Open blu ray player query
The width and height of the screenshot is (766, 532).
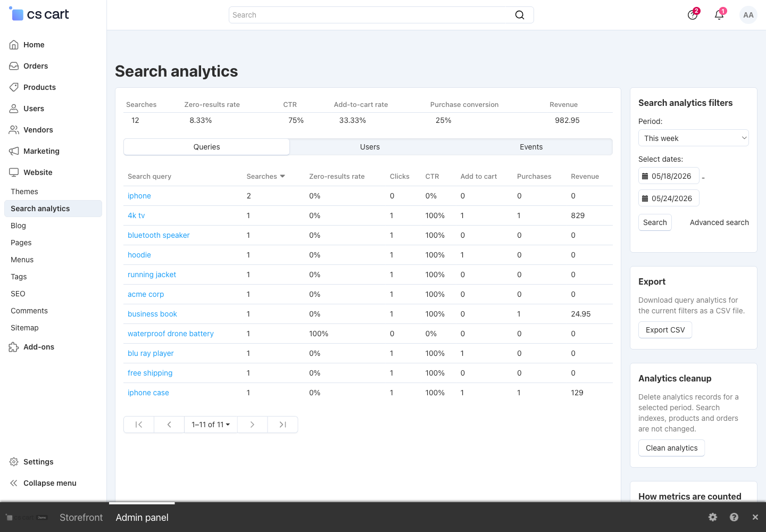pyautogui.click(x=151, y=353)
